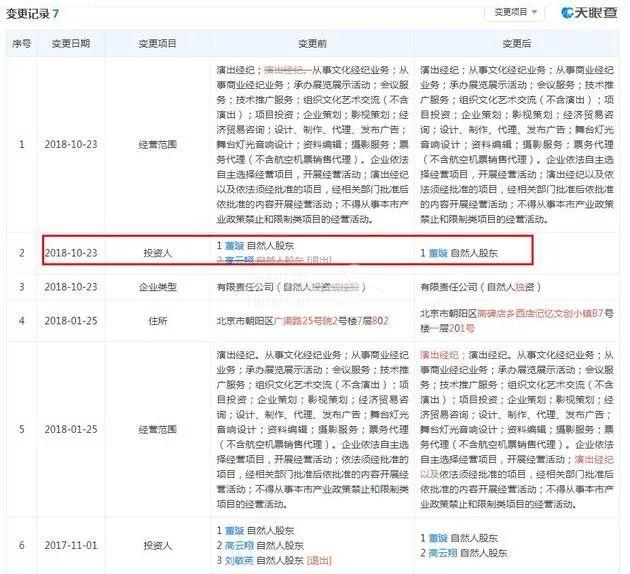Click sequence number 2 cell
The width and height of the screenshot is (630, 574).
[22, 253]
